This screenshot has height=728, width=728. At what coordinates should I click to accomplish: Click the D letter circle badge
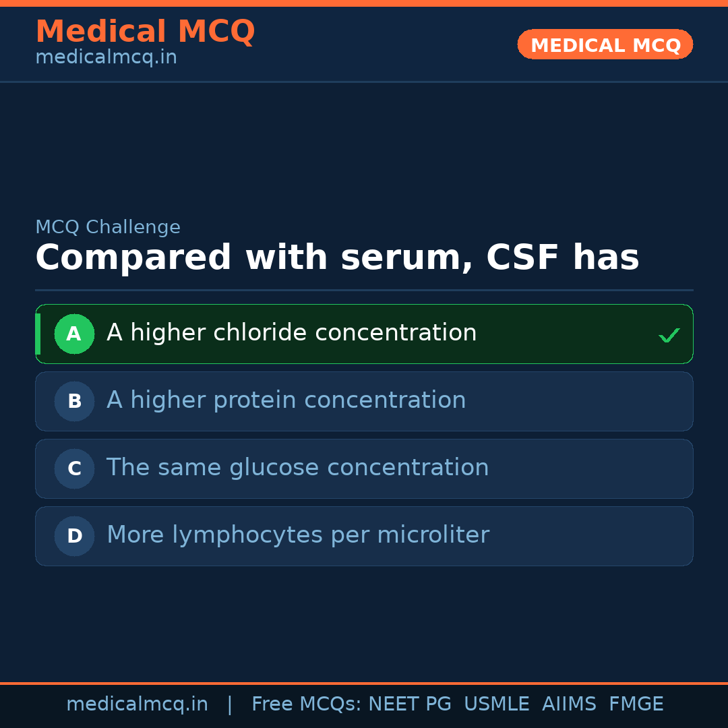(x=74, y=536)
